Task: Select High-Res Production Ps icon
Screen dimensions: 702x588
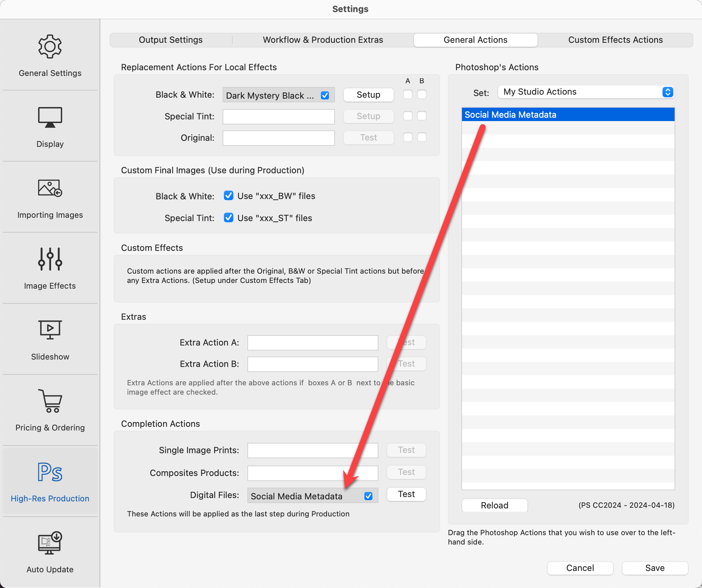Action: [x=50, y=472]
